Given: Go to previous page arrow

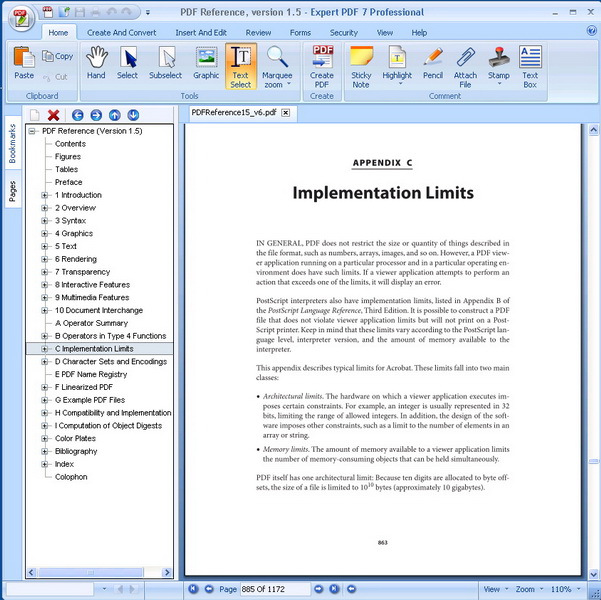Looking at the screenshot, I should click(x=209, y=588).
